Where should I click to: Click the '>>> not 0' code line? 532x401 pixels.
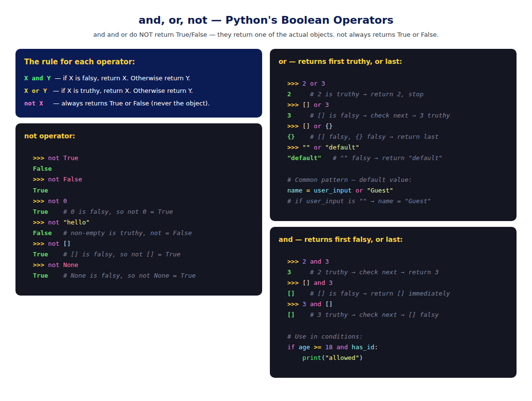tap(50, 201)
